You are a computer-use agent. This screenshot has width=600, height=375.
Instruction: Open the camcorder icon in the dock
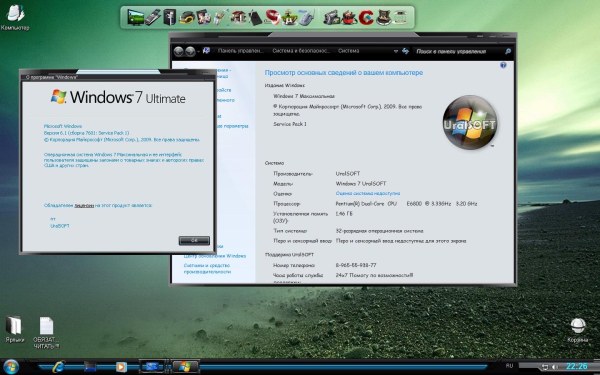pos(331,18)
